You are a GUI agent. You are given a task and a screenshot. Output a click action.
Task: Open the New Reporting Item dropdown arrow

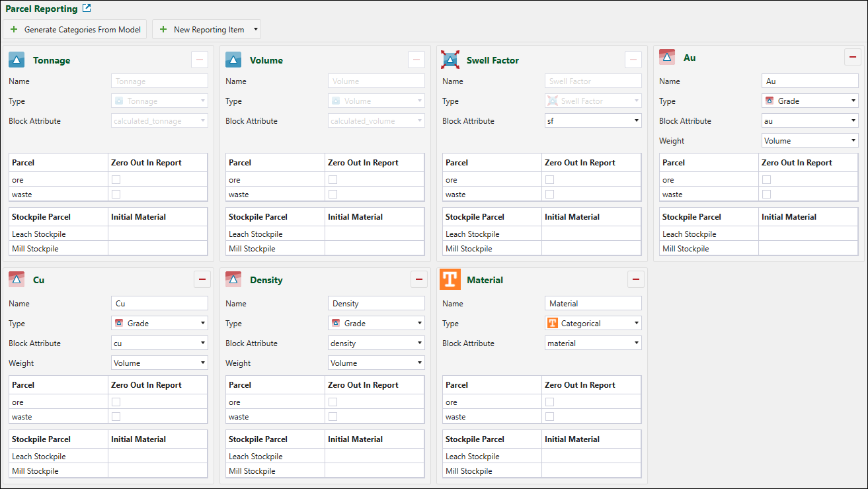click(x=256, y=29)
